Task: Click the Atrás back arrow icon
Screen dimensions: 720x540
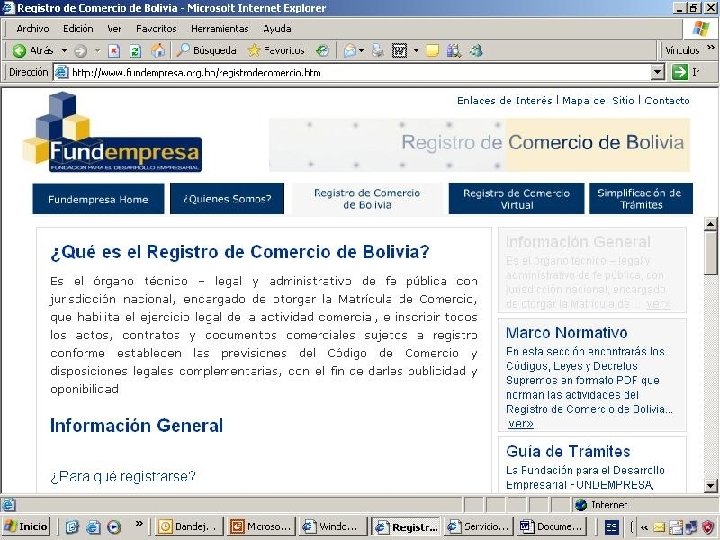Action: [19, 51]
